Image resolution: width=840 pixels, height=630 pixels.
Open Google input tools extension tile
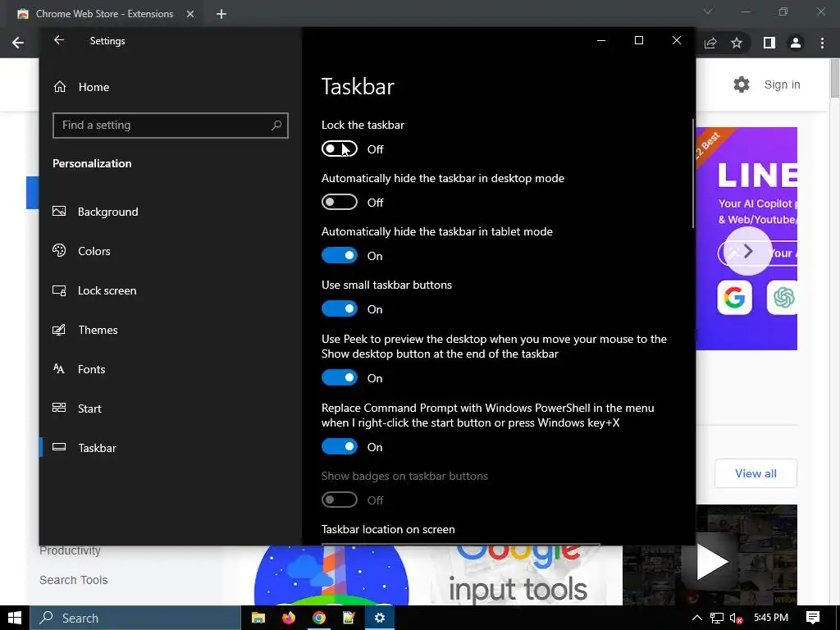(518, 575)
